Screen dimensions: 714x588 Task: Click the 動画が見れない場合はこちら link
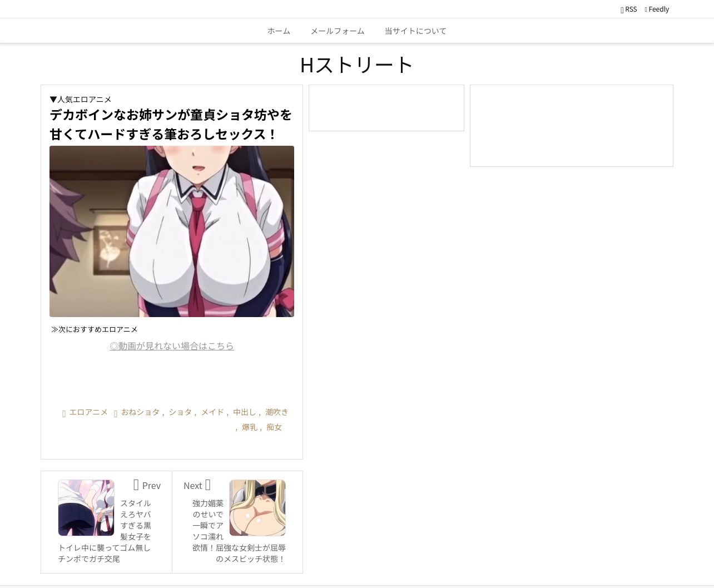172,346
